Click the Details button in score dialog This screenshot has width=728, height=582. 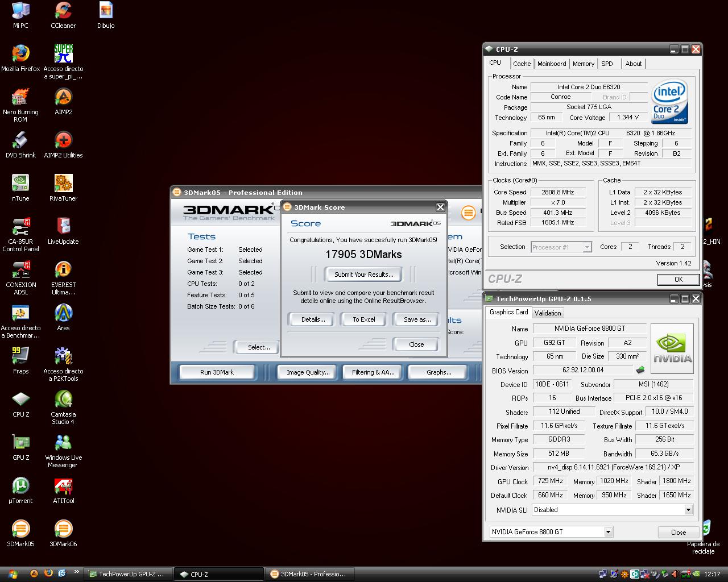(313, 319)
